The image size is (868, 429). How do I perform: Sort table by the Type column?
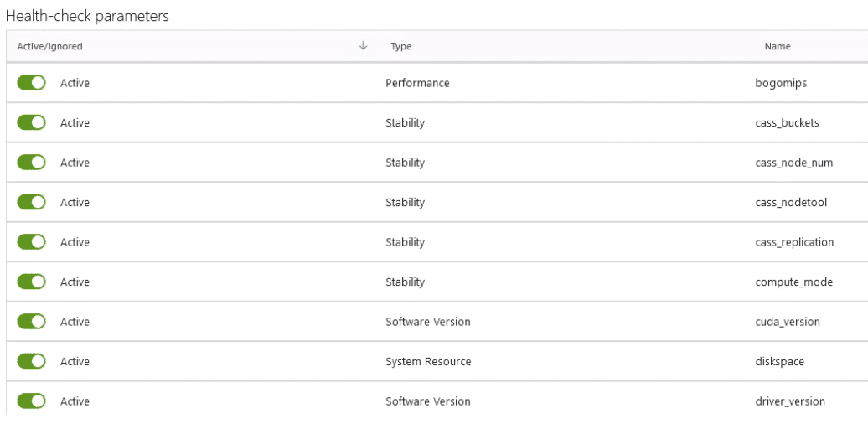coord(400,46)
